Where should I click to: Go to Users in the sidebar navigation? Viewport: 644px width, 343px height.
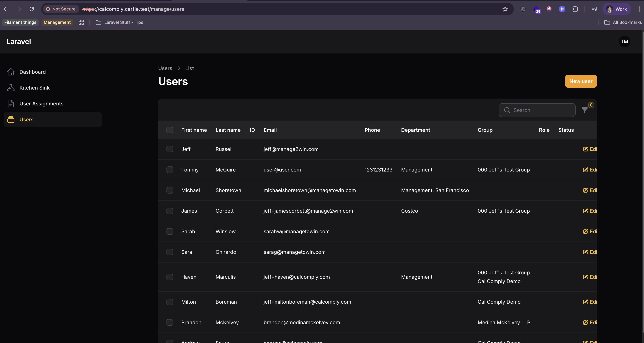pyautogui.click(x=27, y=120)
